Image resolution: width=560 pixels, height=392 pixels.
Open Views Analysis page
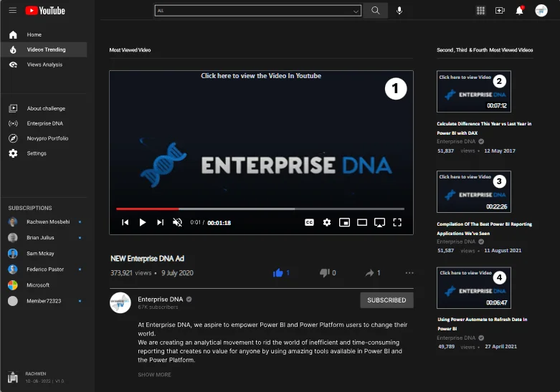(44, 64)
